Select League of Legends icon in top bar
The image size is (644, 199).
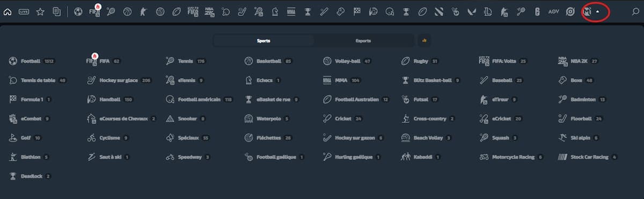point(488,11)
